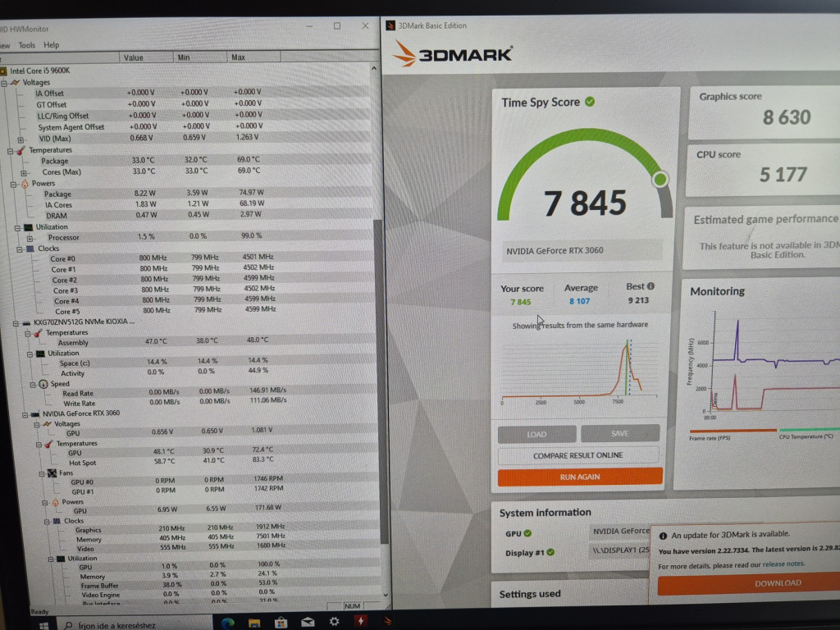840x630 pixels.
Task: Click the info icon in the update notice
Action: 663,536
